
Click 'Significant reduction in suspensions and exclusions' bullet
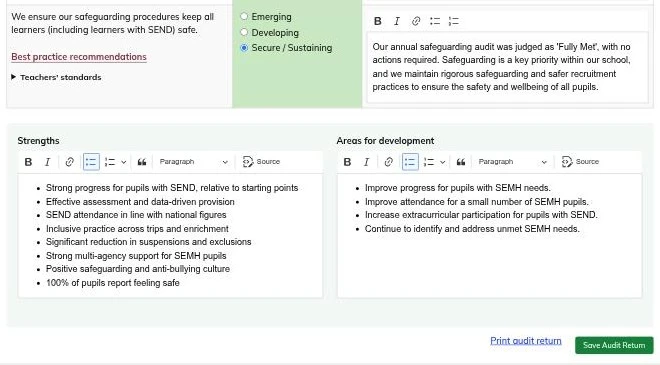149,242
